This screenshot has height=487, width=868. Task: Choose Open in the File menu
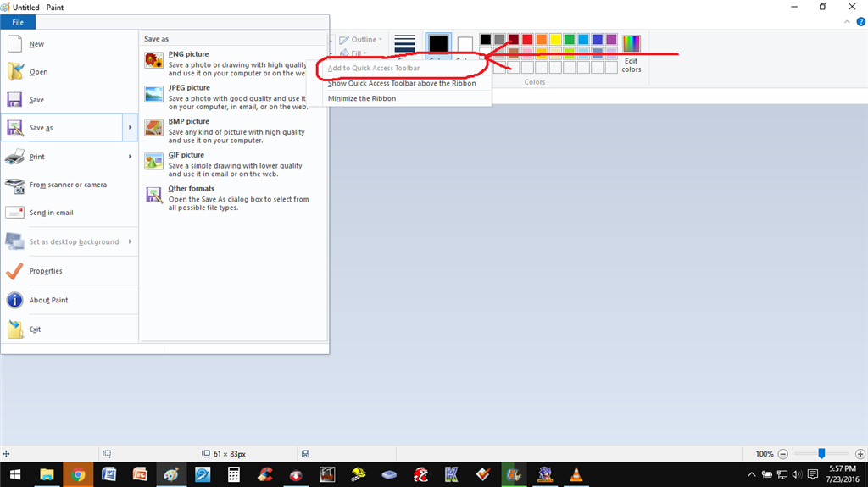point(70,71)
